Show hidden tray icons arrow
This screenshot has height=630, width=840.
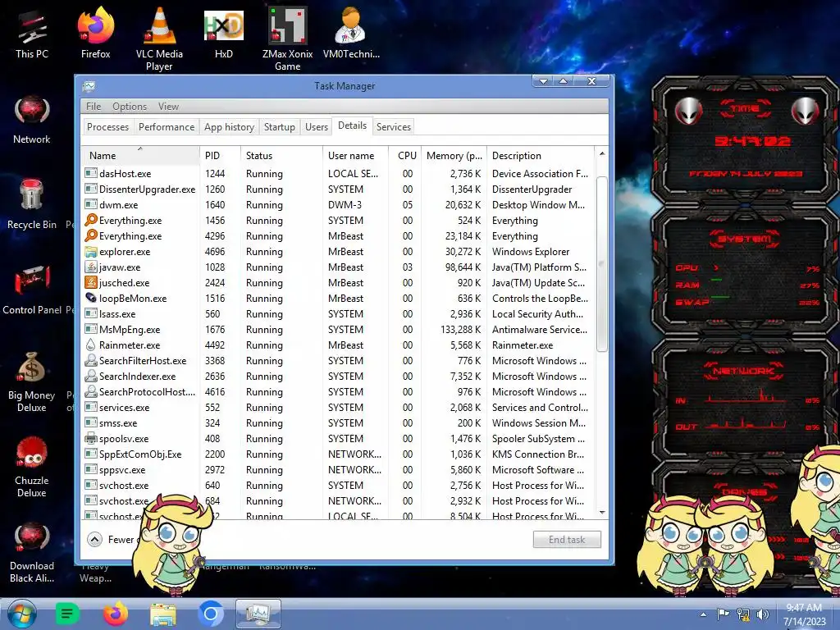coord(703,614)
